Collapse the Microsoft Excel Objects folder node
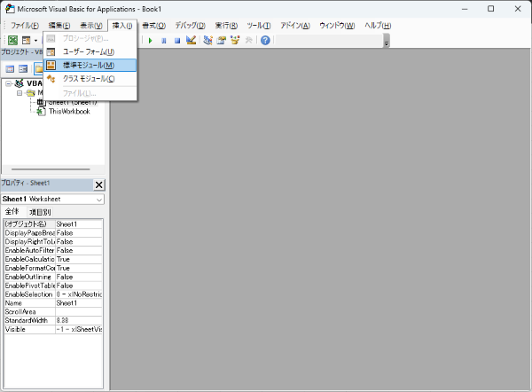 (x=20, y=93)
